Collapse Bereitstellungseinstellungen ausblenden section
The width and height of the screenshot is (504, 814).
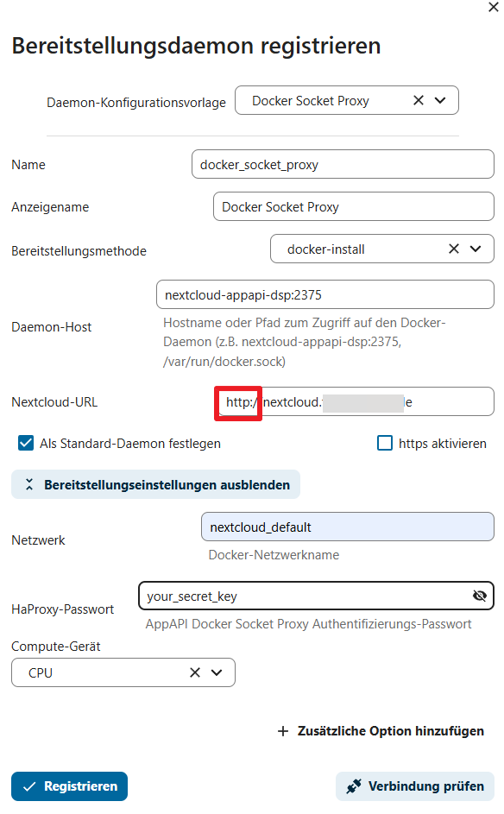(155, 484)
